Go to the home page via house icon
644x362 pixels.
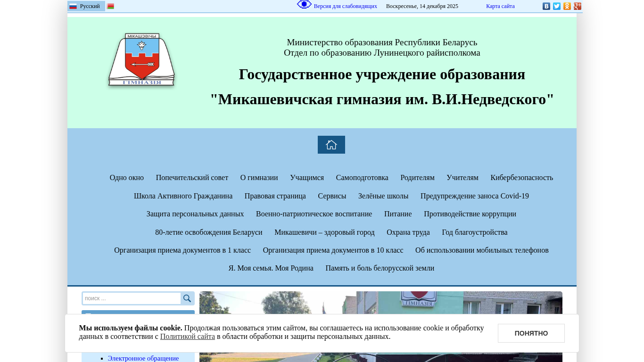click(331, 145)
